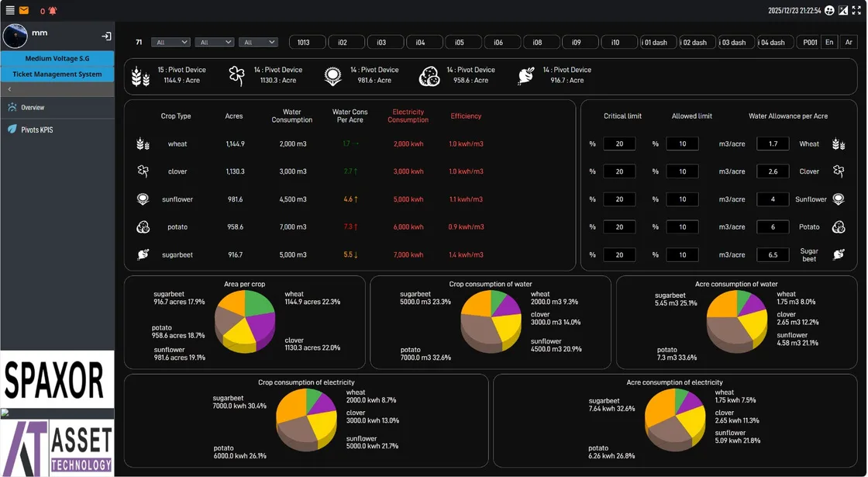Click the clover icon in the pivot summary
Screen dimensions: 868x477
click(236, 76)
